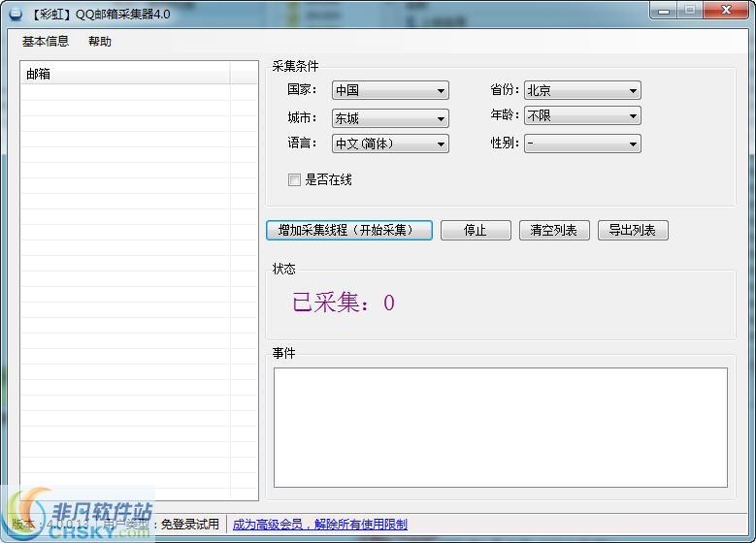Viewport: 756px width, 543px height.
Task: Expand the 语言 dropdown showing 中文(简体)
Action: click(390, 144)
